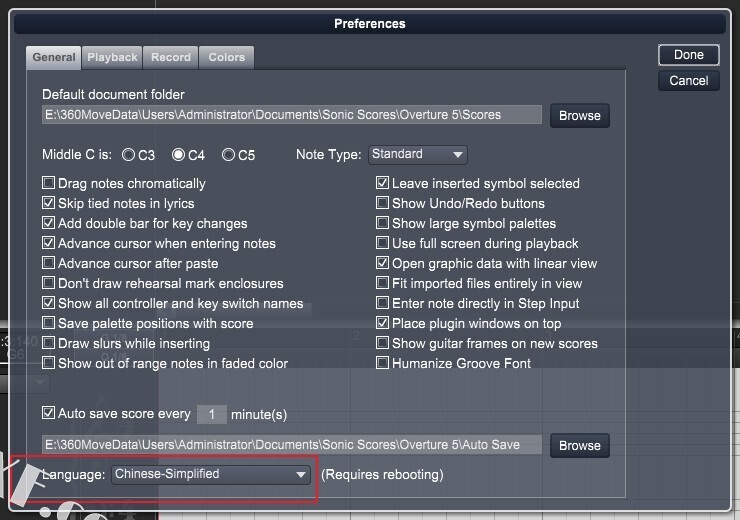
Task: Open the Note Type dropdown
Action: point(418,155)
